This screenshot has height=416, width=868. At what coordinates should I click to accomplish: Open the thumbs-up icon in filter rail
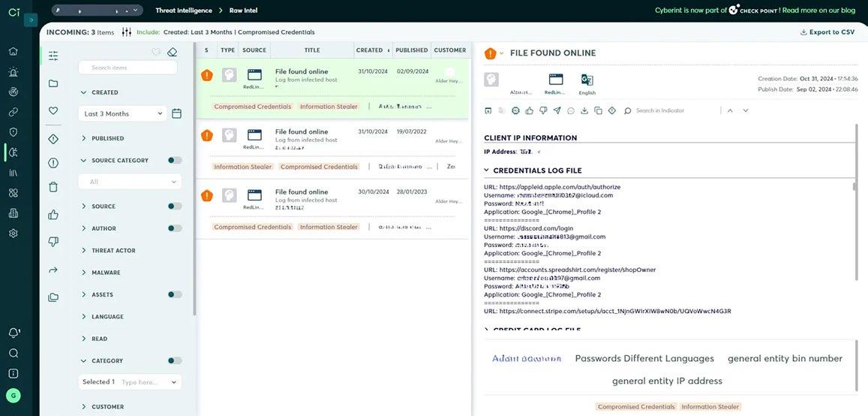click(x=53, y=215)
